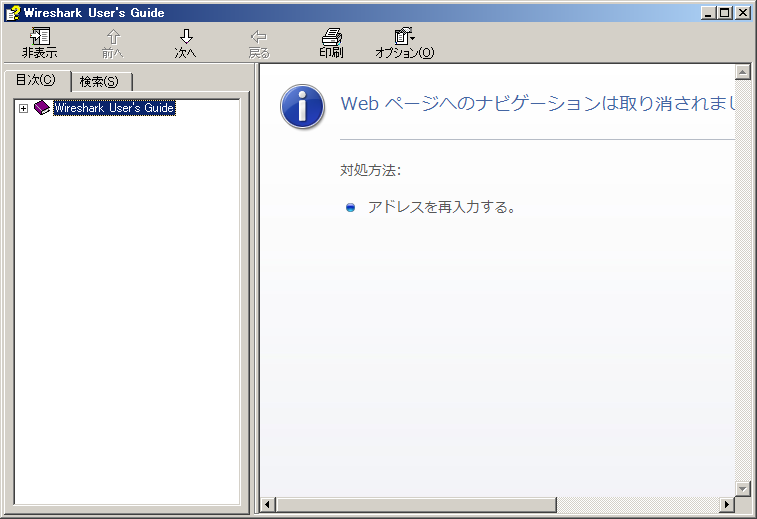Expand the Wireshark User's Guide tree node

tap(23, 108)
